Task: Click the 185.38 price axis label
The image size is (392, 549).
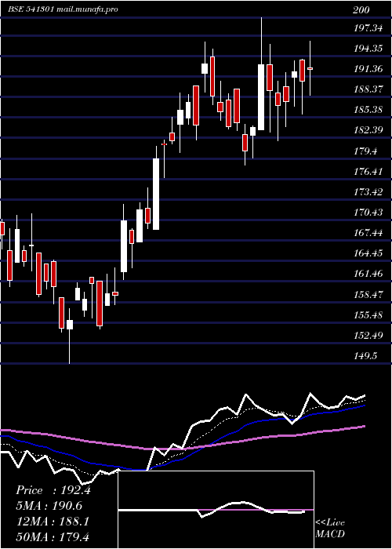Action: 368,110
